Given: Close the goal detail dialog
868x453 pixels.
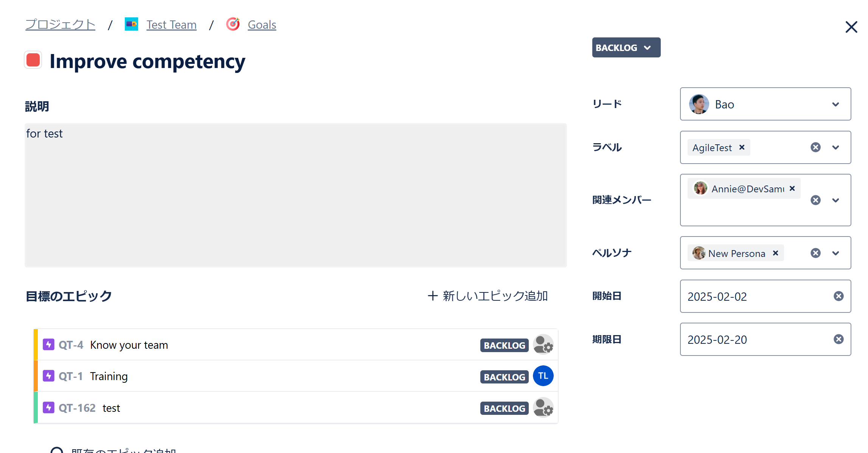Looking at the screenshot, I should 851,27.
